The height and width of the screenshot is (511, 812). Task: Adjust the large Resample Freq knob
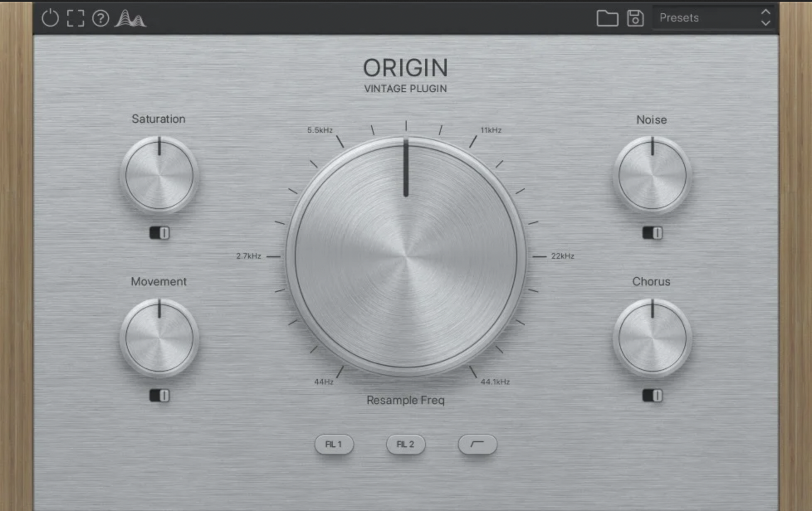(406, 256)
